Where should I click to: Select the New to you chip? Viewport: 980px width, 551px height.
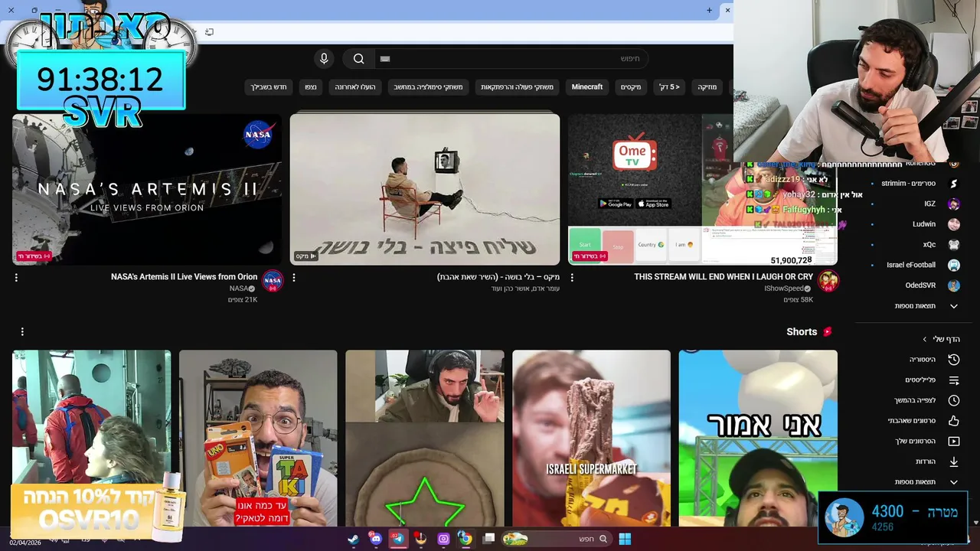pos(269,87)
